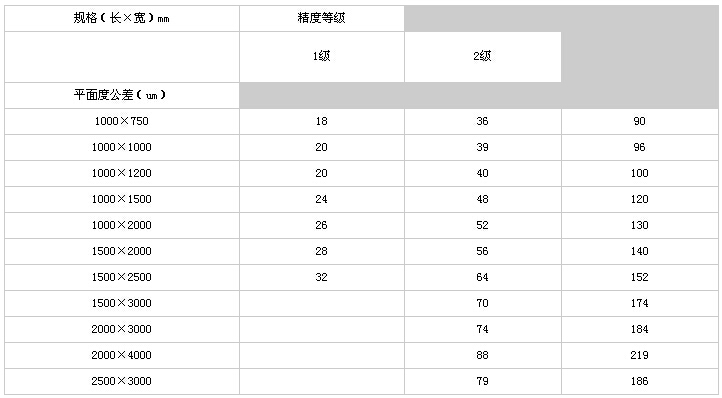Select the value 219 in last column
This screenshot has height=398, width=722.
click(x=640, y=355)
